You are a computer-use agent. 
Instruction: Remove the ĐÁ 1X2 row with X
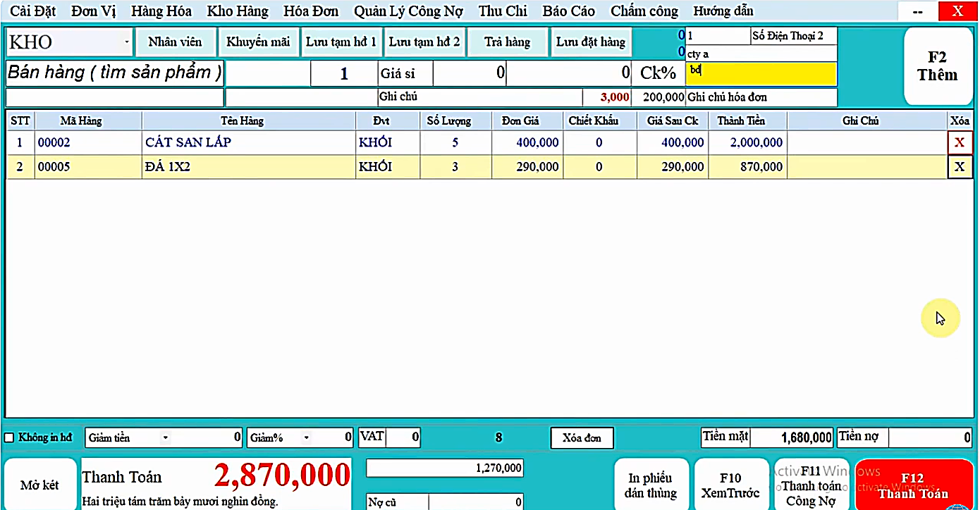959,167
